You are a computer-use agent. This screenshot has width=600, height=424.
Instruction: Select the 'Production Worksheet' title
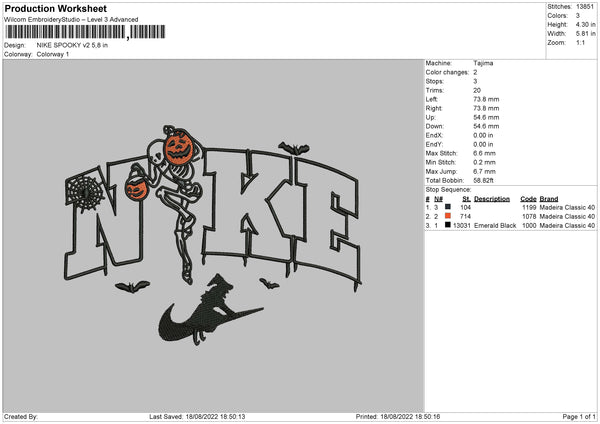tap(55, 8)
